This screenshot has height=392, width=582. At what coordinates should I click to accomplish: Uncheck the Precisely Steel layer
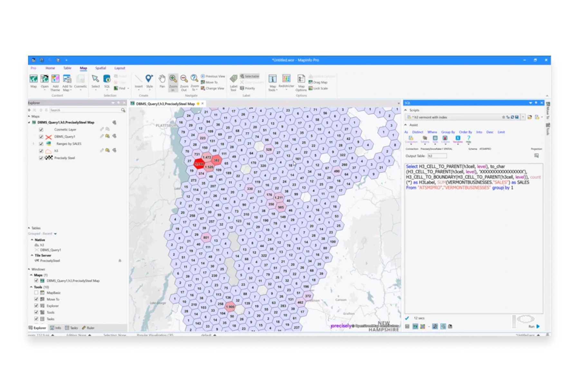[x=41, y=158]
